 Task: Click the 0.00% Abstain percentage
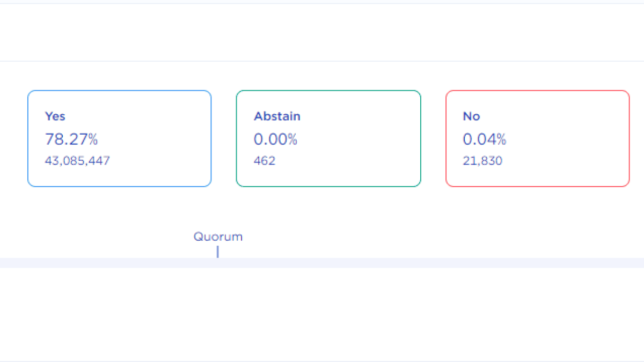(x=275, y=139)
